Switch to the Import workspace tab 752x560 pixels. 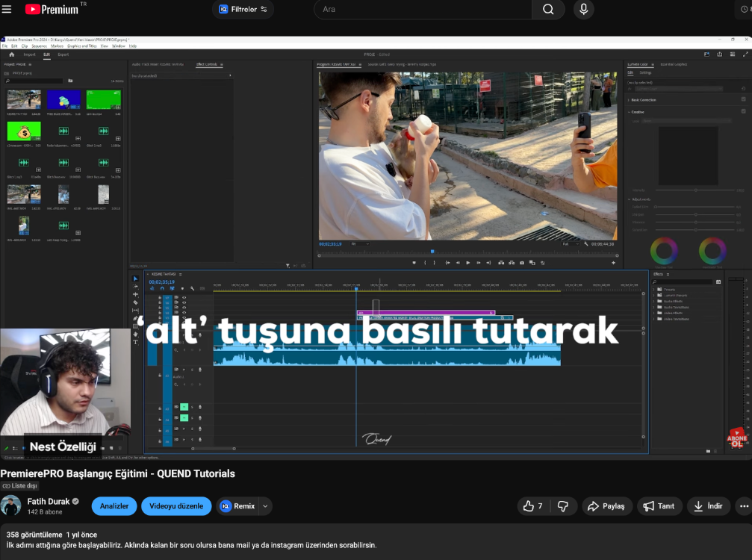tap(29, 55)
